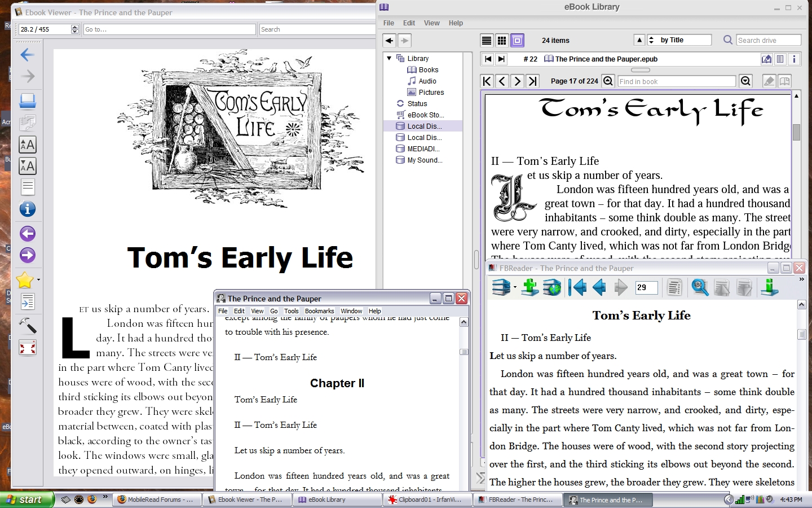
Task: Switch eBook Library to list view
Action: pos(487,41)
